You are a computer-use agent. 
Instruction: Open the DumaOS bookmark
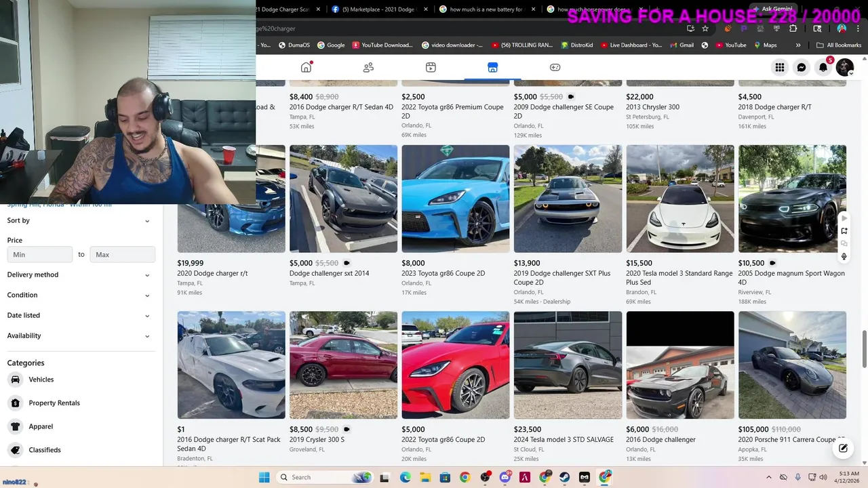tap(293, 45)
